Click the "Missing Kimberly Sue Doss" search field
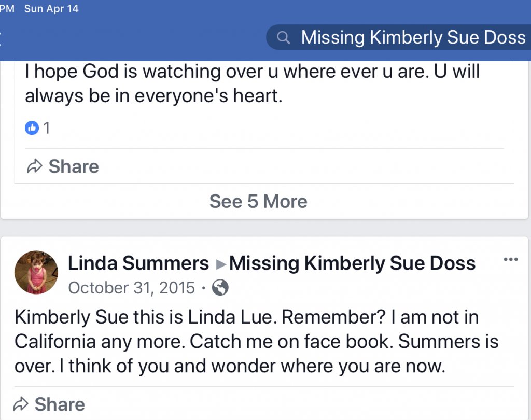This screenshot has height=420, width=531. click(x=413, y=37)
